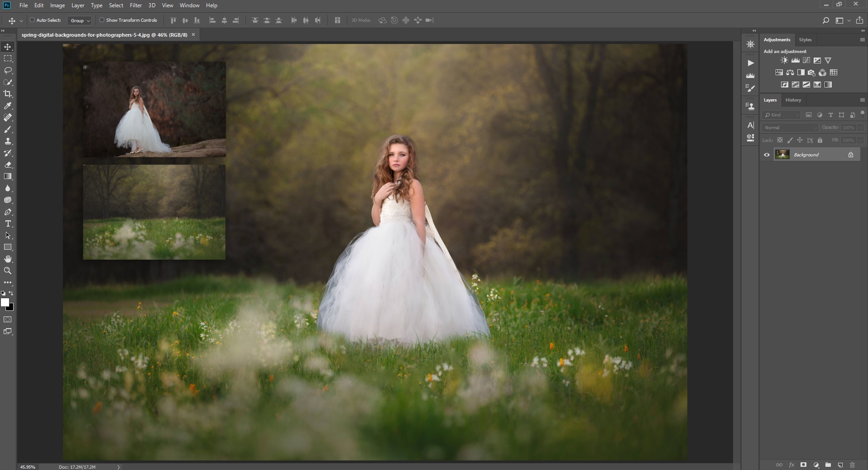Select the Rectangular Marquee tool

click(8, 58)
